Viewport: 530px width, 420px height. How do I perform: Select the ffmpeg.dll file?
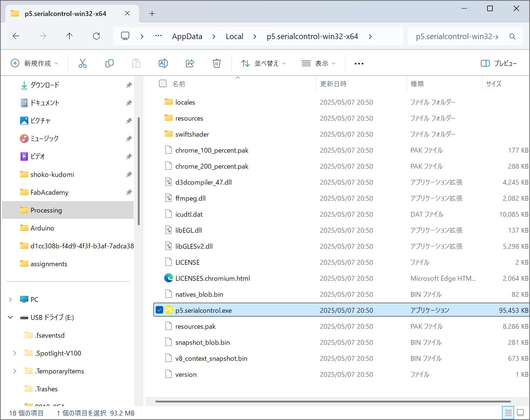pyautogui.click(x=341, y=198)
